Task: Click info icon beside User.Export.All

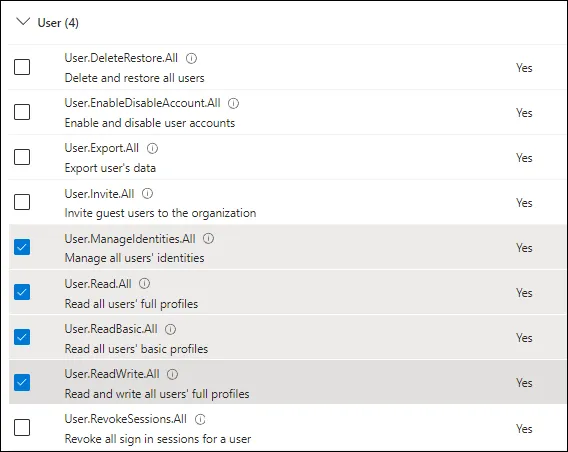Action: (153, 148)
